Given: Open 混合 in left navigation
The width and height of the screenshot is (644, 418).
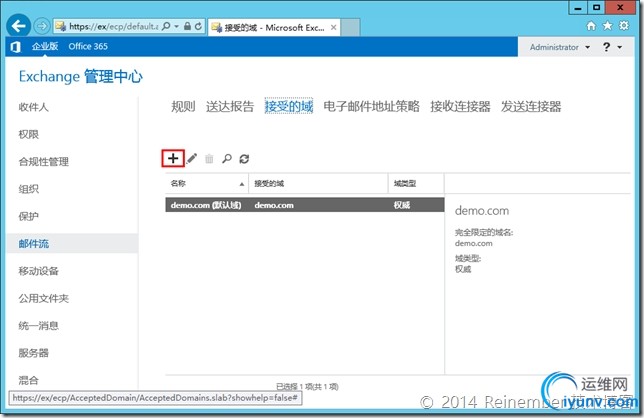Looking at the screenshot, I should (x=28, y=380).
